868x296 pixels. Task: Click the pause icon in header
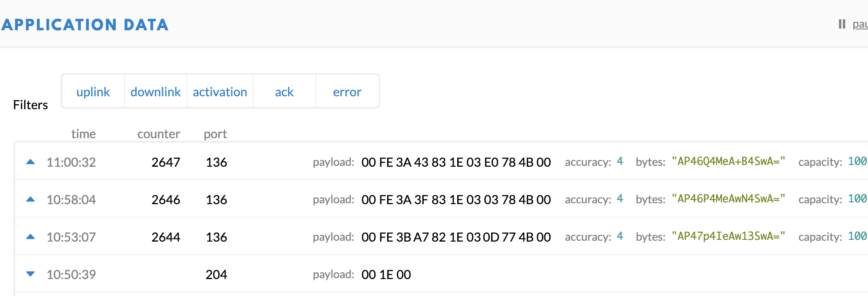coord(842,24)
